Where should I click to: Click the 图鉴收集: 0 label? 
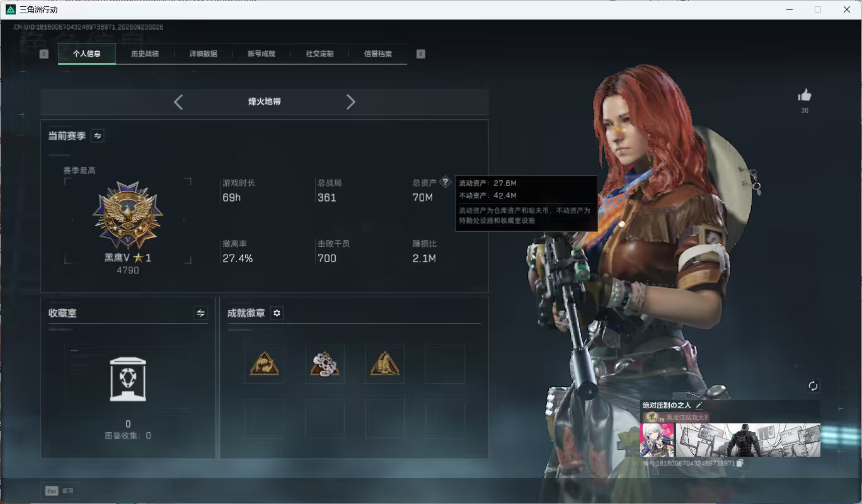click(128, 435)
